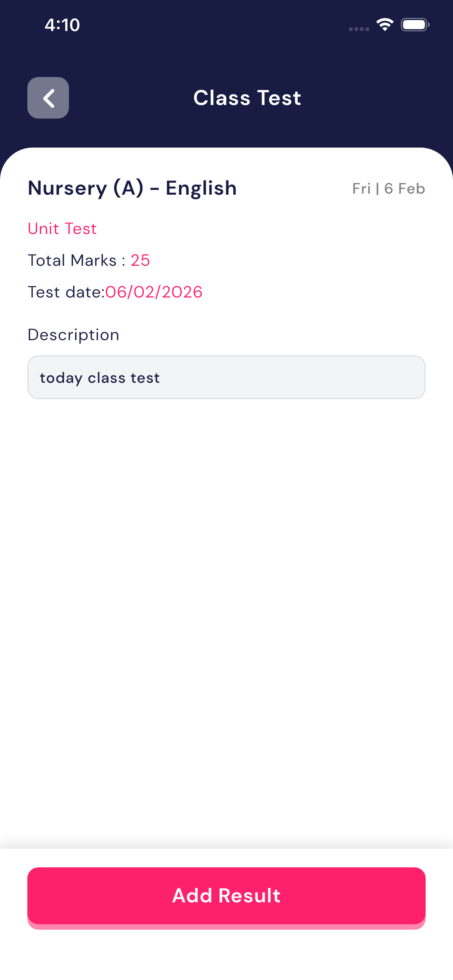Click the empty white area below the description box

226,609
